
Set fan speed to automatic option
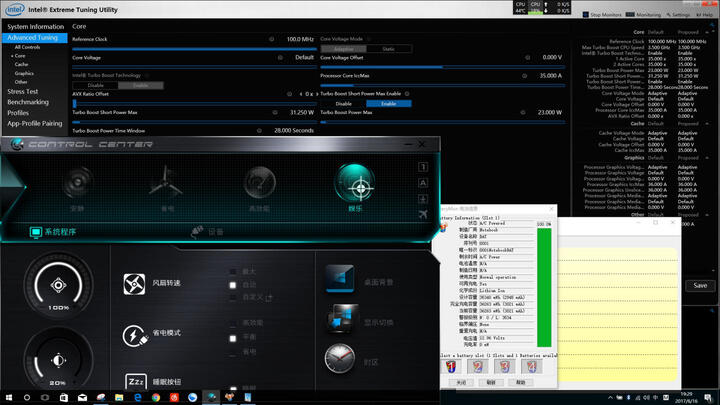click(233, 285)
